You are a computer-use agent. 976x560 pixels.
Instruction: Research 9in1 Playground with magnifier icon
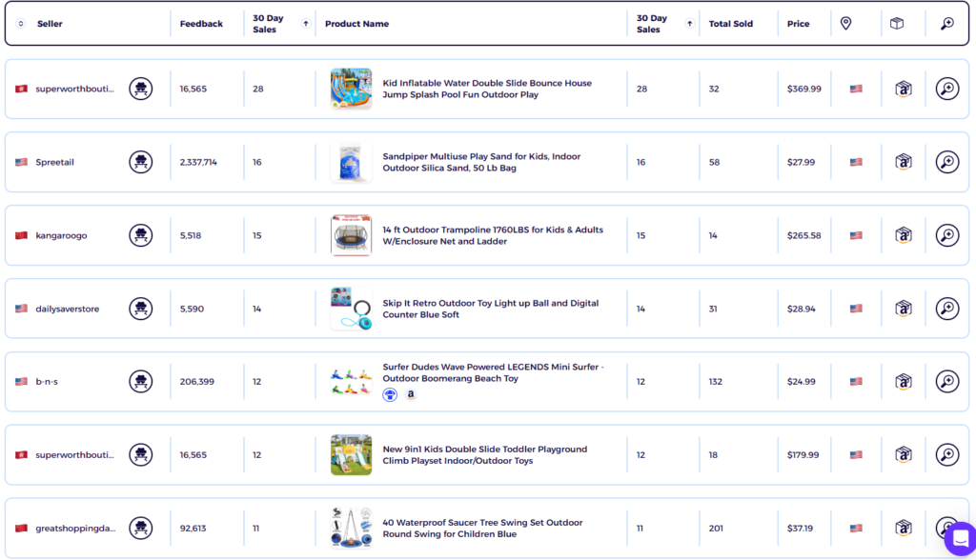tap(947, 455)
